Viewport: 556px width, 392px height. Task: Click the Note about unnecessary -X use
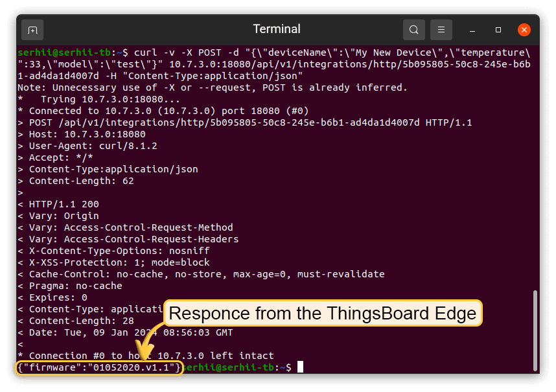[213, 87]
